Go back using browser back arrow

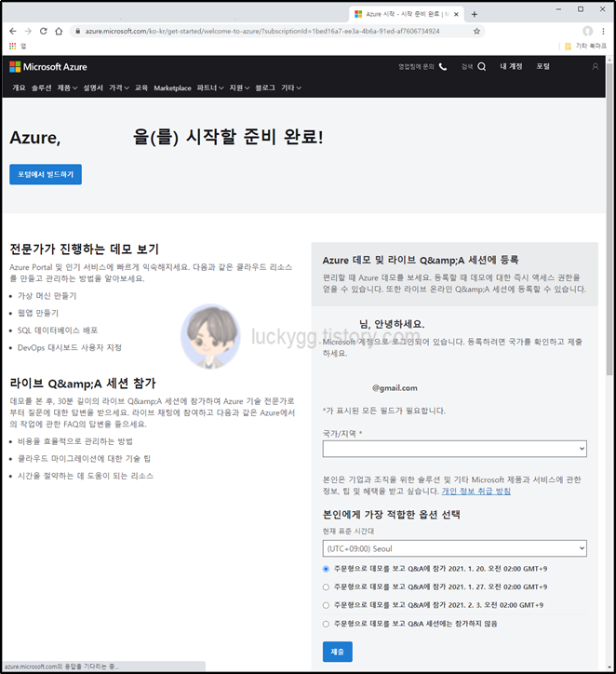pyautogui.click(x=13, y=31)
